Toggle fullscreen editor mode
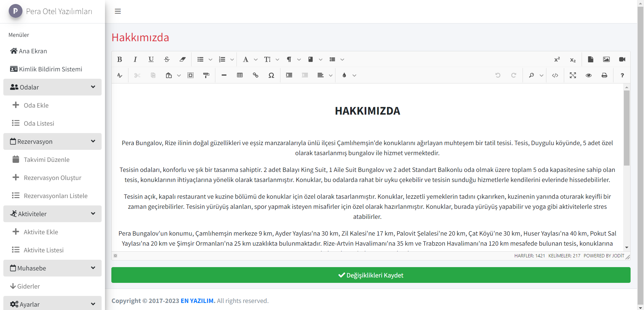This screenshot has height=310, width=644. (573, 75)
